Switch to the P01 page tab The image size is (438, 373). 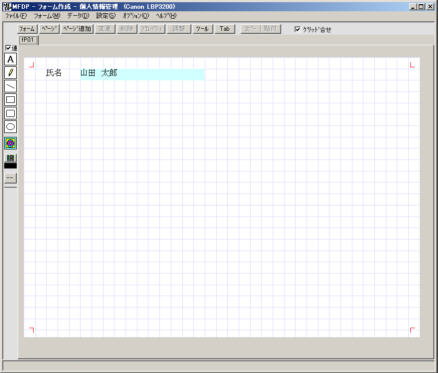click(29, 40)
